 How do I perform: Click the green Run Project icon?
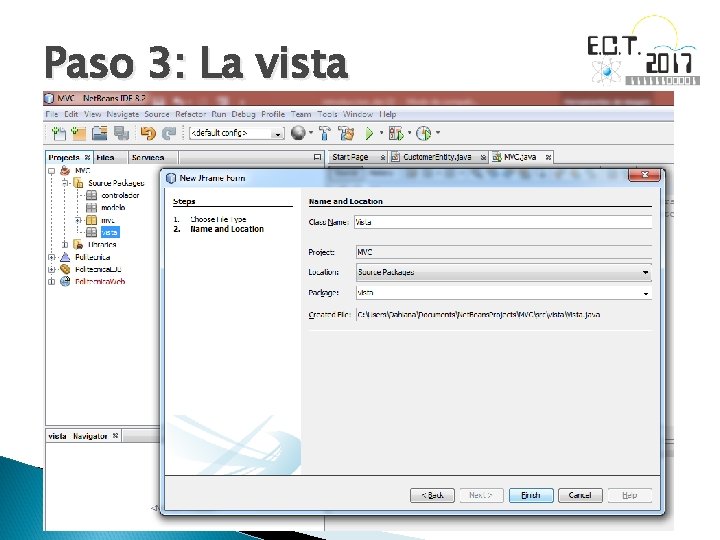pyautogui.click(x=369, y=133)
